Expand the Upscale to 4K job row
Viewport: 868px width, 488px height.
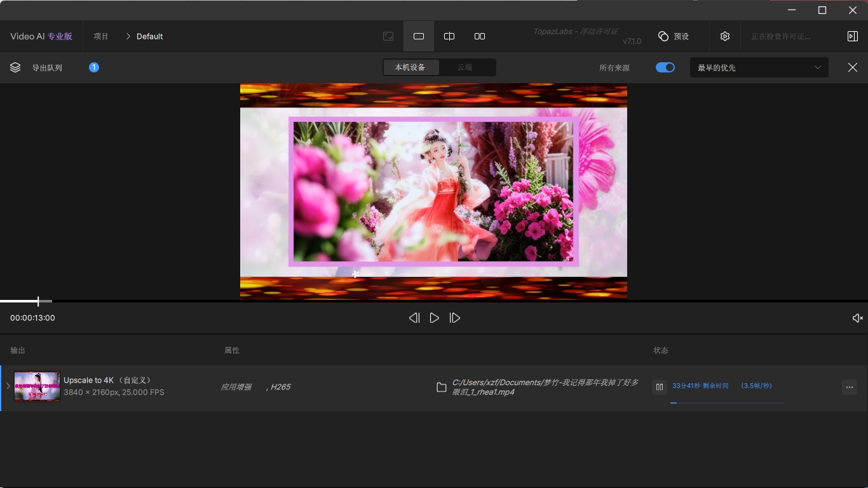pos(8,386)
